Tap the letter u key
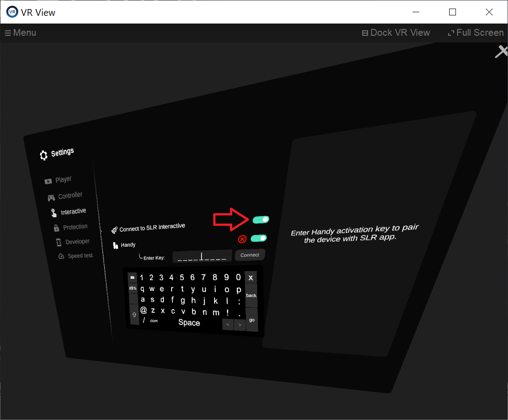This screenshot has width=508, height=420. (204, 289)
